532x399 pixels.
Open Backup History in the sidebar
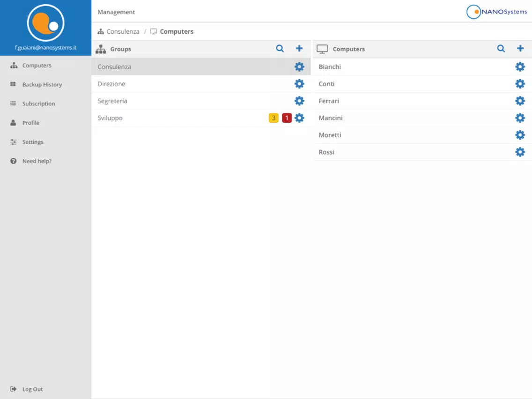[x=36, y=84]
